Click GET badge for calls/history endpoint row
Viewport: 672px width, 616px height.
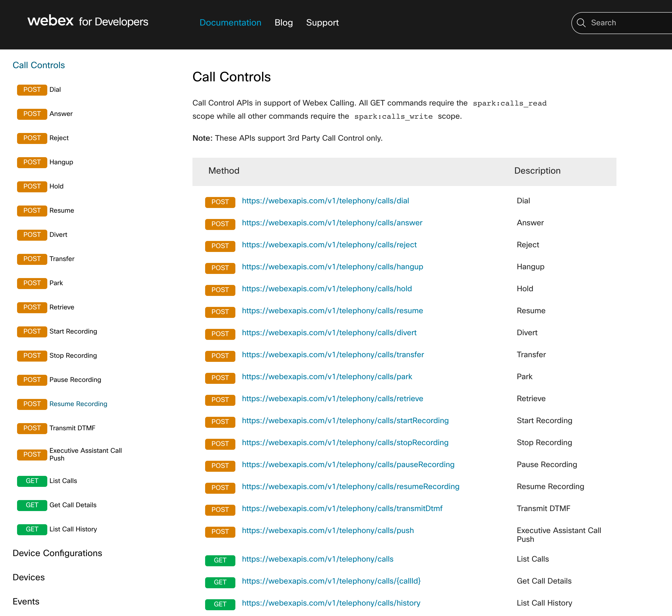[220, 604]
